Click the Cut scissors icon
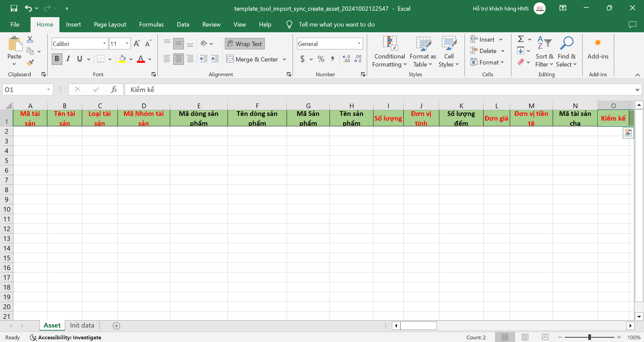 click(x=30, y=40)
